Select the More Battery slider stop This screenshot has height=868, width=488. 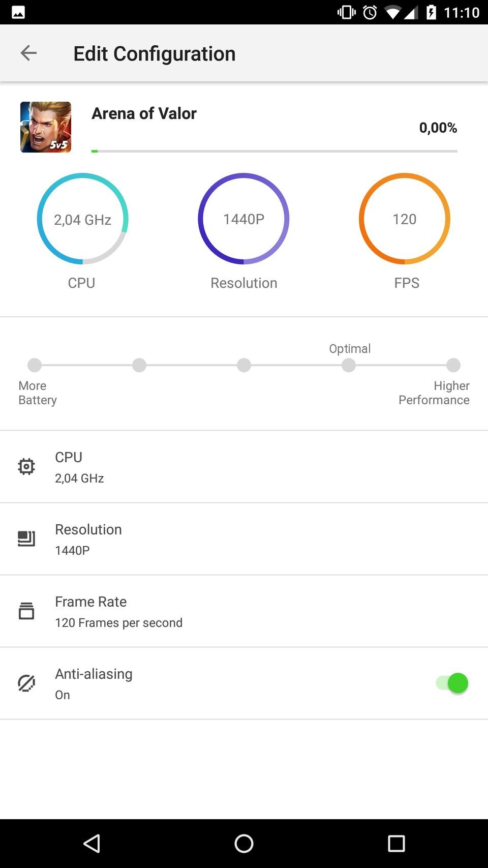pos(35,365)
